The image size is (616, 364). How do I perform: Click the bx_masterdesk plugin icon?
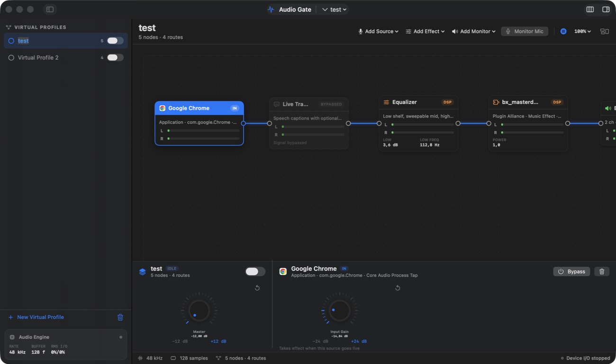[496, 102]
